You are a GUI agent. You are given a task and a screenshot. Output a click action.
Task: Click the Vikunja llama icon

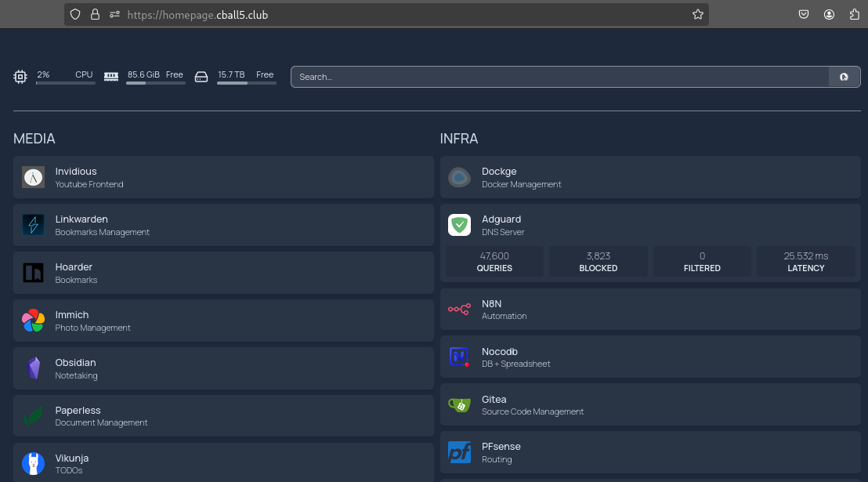(33, 463)
